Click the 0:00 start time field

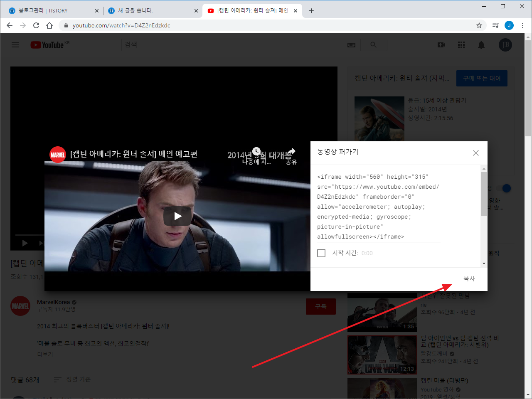point(367,253)
